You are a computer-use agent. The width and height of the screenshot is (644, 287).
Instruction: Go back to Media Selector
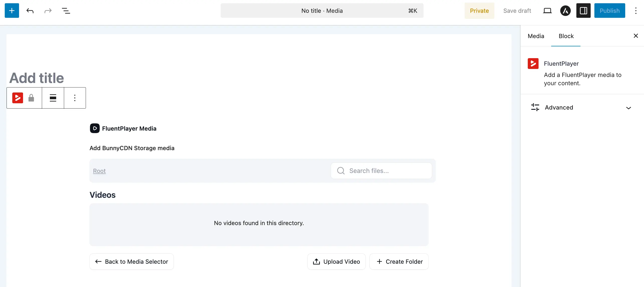(x=132, y=261)
